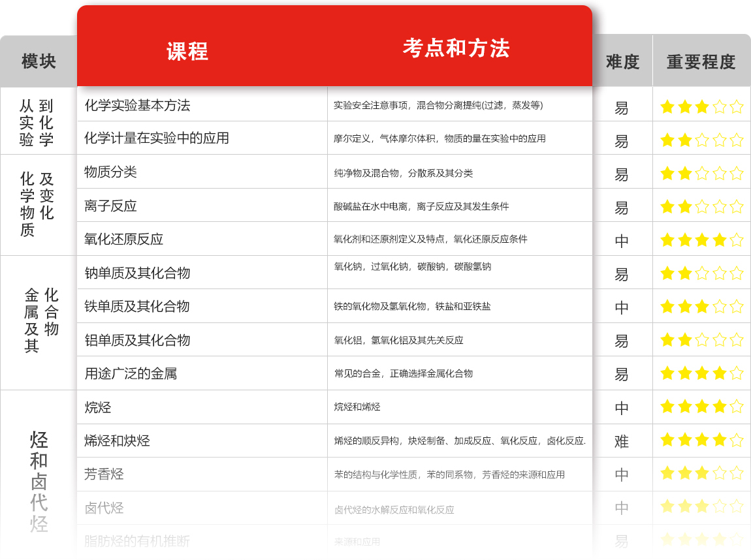Select the text 氧化铝，氢氧化铝及其先关反应

coord(398,340)
